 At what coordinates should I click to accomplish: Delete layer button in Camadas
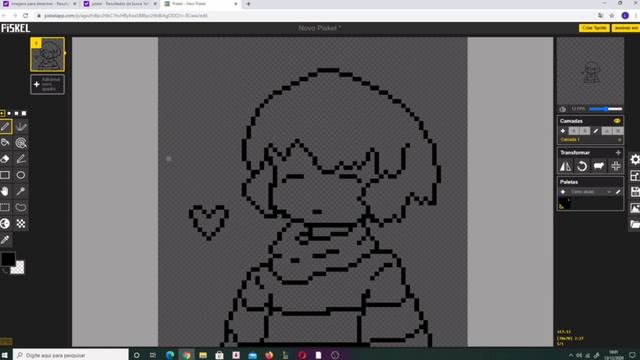(618, 131)
